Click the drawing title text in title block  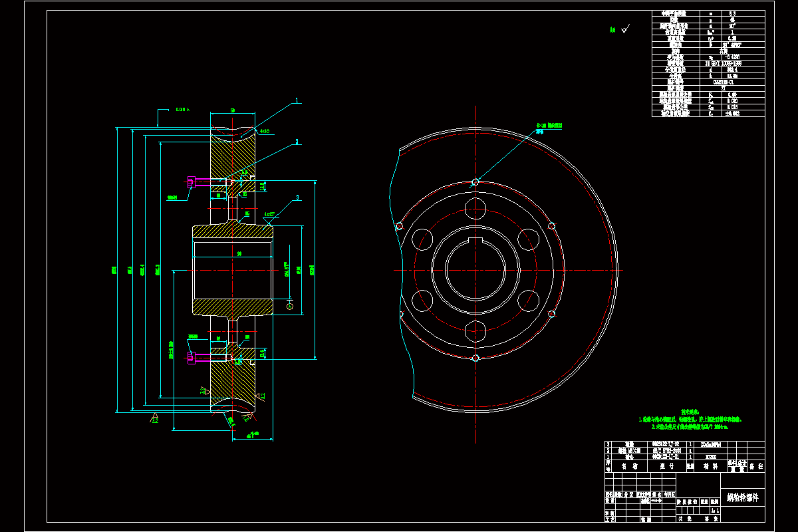coord(741,497)
